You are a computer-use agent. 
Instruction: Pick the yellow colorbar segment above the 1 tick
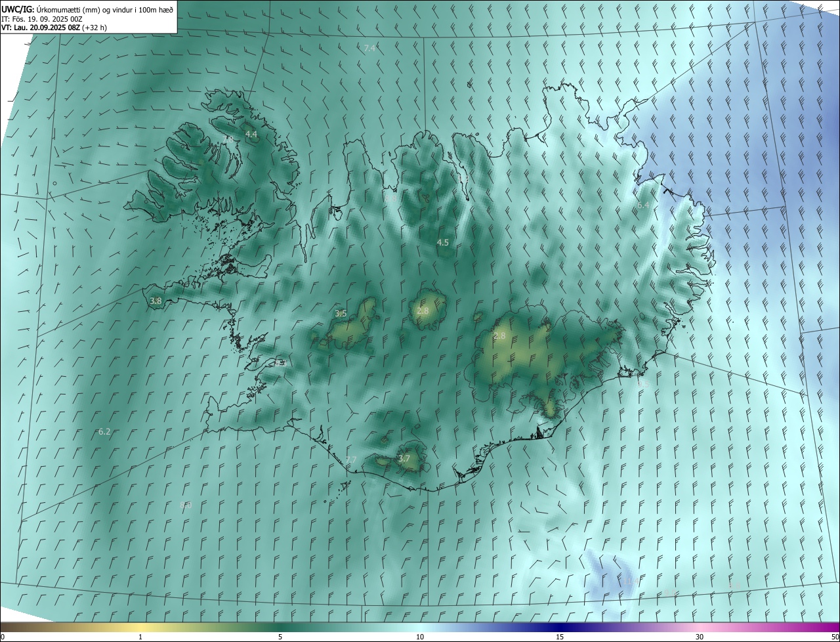pos(140,627)
